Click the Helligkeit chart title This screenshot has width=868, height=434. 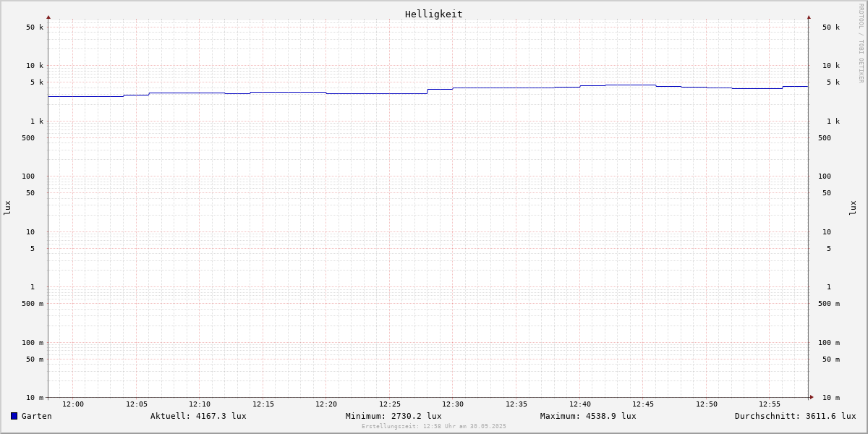pyautogui.click(x=433, y=14)
